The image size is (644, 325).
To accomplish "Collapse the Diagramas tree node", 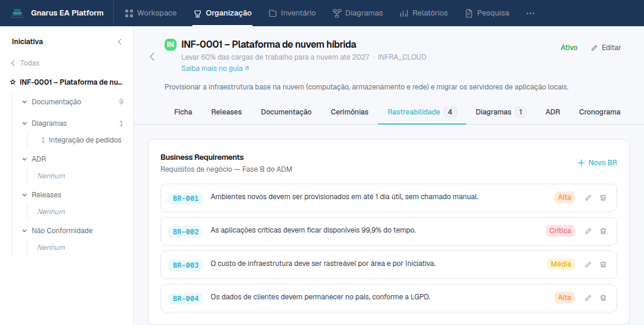I will click(24, 123).
